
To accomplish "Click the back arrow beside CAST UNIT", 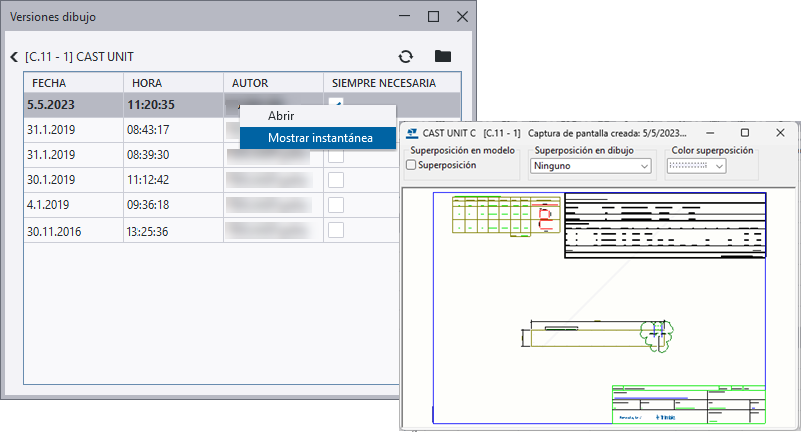I will pyautogui.click(x=13, y=57).
